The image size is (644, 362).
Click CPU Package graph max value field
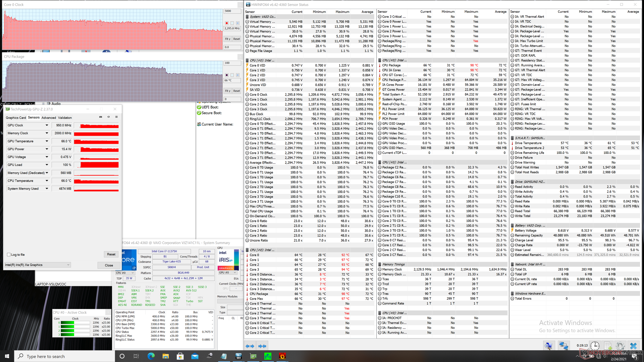tap(232, 63)
